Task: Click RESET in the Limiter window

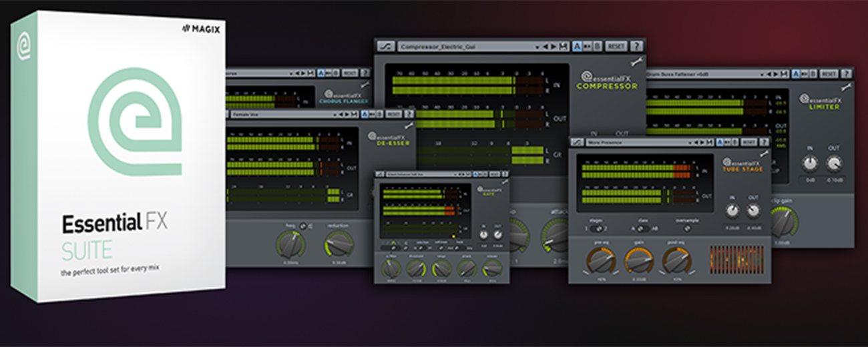Action: [x=829, y=74]
